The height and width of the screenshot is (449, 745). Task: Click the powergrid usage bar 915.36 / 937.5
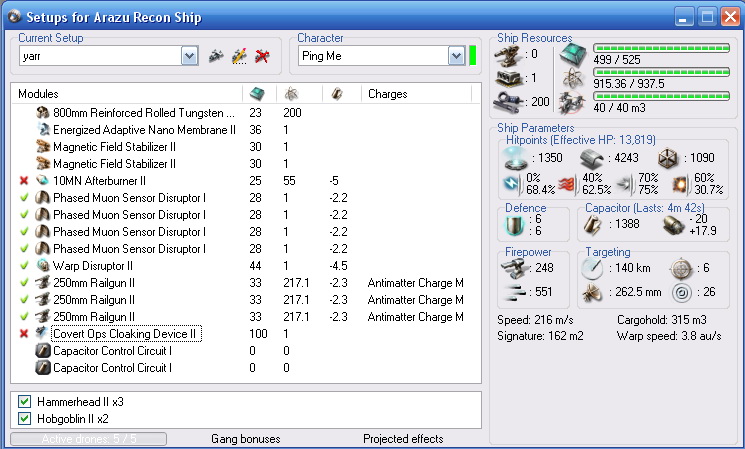pyautogui.click(x=661, y=72)
